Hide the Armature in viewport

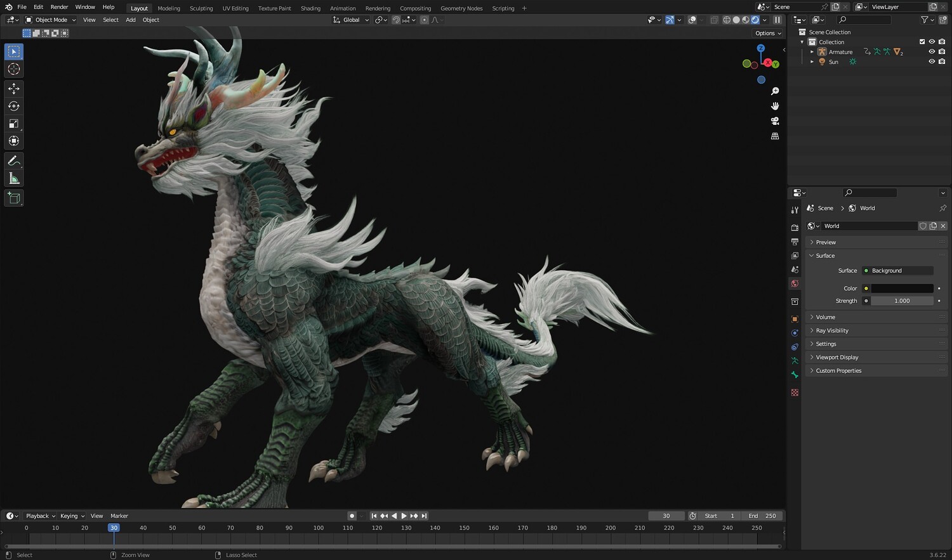point(932,52)
